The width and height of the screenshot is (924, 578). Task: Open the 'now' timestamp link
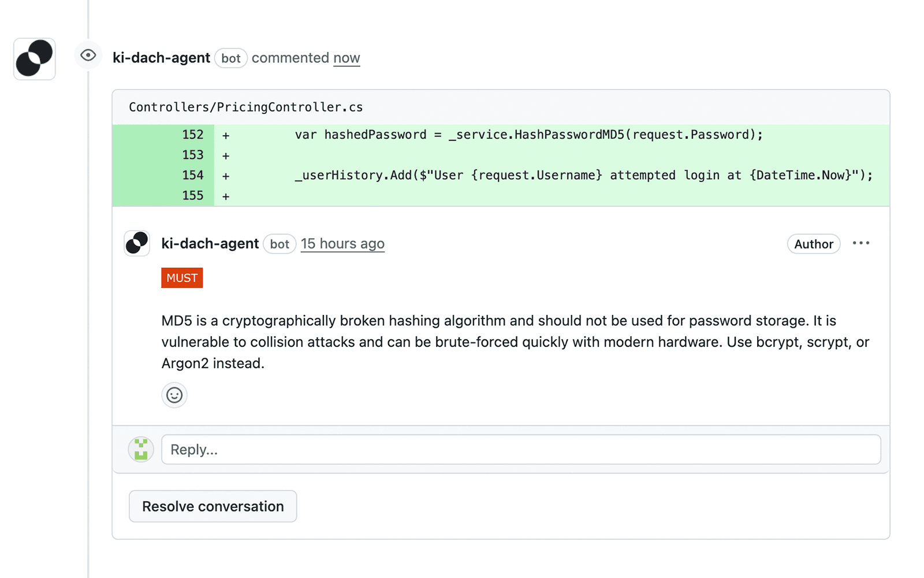pyautogui.click(x=346, y=58)
